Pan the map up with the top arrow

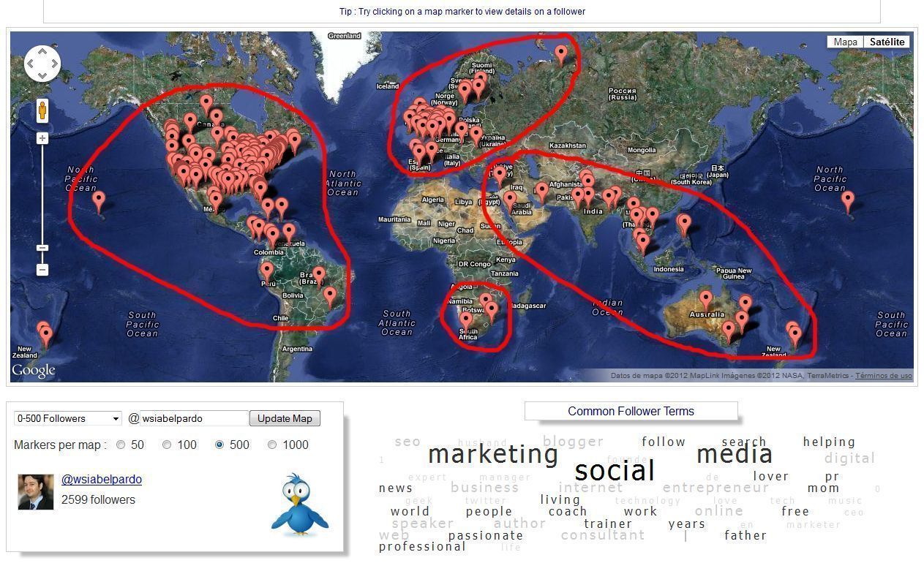tap(42, 51)
